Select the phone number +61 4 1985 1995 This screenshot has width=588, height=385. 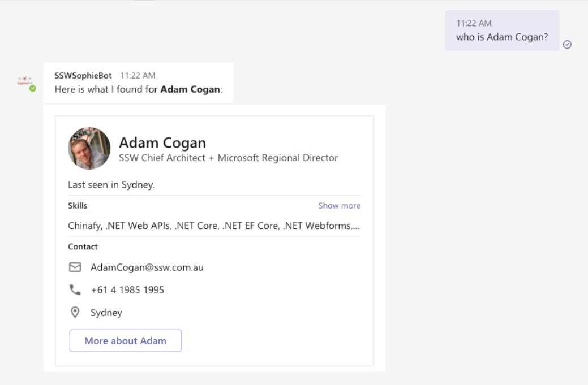coord(127,289)
